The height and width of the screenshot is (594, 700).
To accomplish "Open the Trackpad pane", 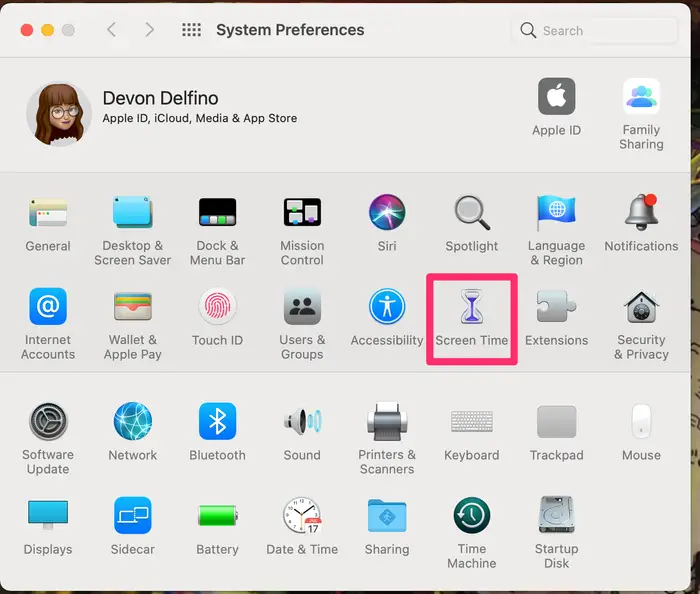I will tap(556, 421).
